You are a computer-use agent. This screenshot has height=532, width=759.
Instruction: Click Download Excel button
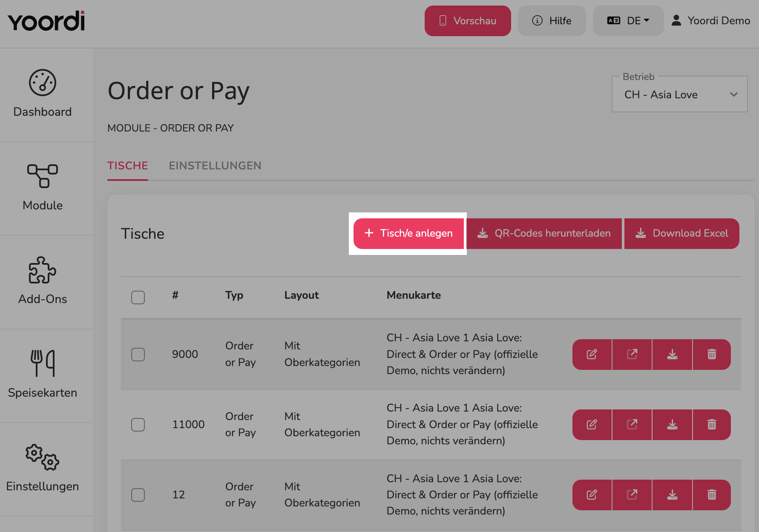point(682,234)
